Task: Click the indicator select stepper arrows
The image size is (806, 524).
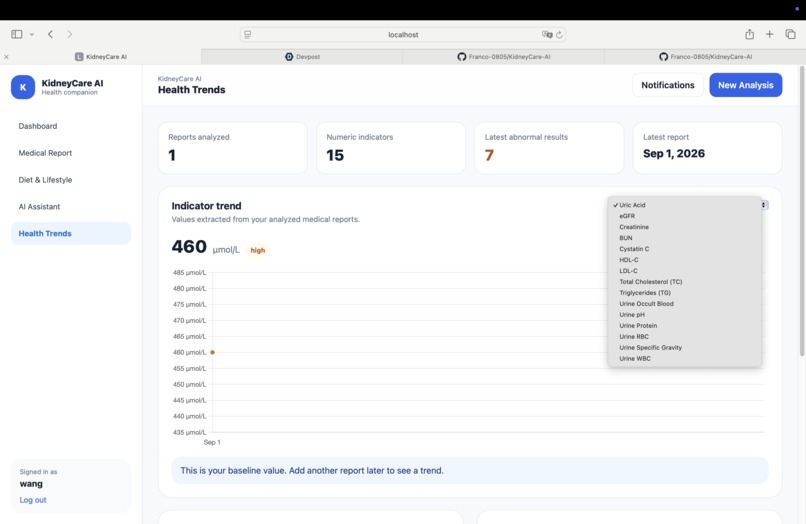Action: (764, 205)
